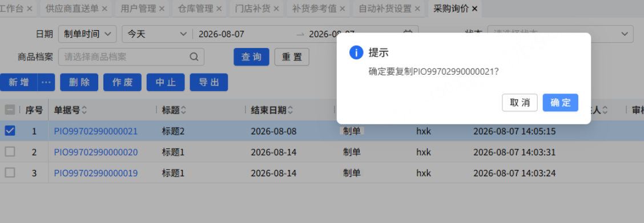
Task: Click timestamp 2026-08-07 14:03:24
Action: (514, 173)
